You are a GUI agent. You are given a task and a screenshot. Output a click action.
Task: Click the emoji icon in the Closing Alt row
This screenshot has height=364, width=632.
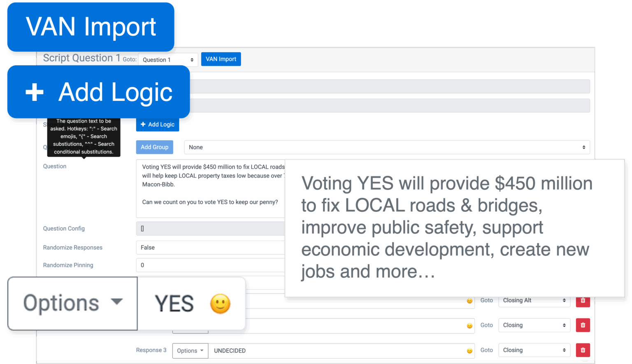coord(469,301)
